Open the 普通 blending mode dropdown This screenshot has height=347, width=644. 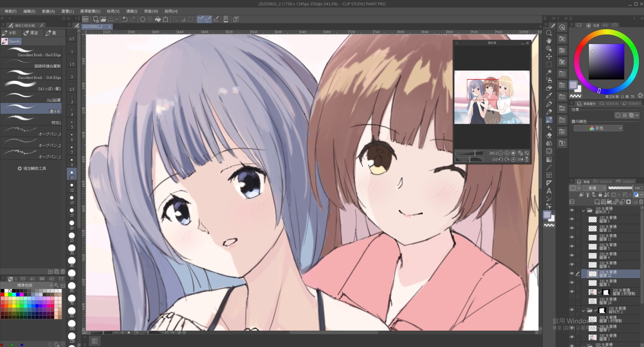(594, 188)
